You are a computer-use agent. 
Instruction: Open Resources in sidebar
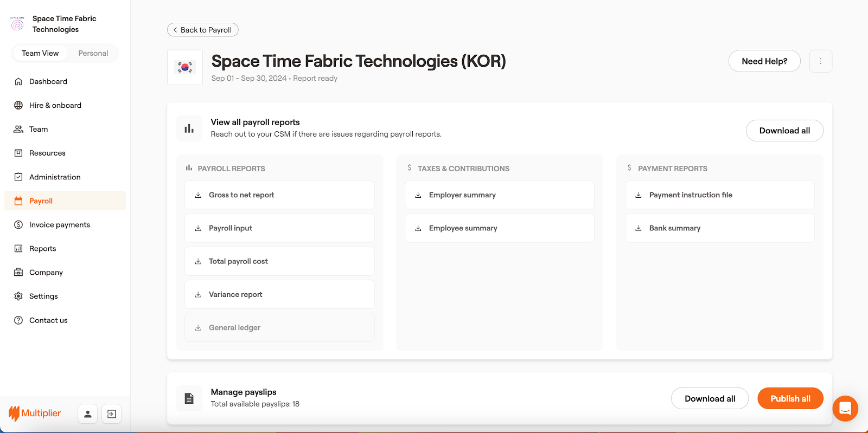65,153
